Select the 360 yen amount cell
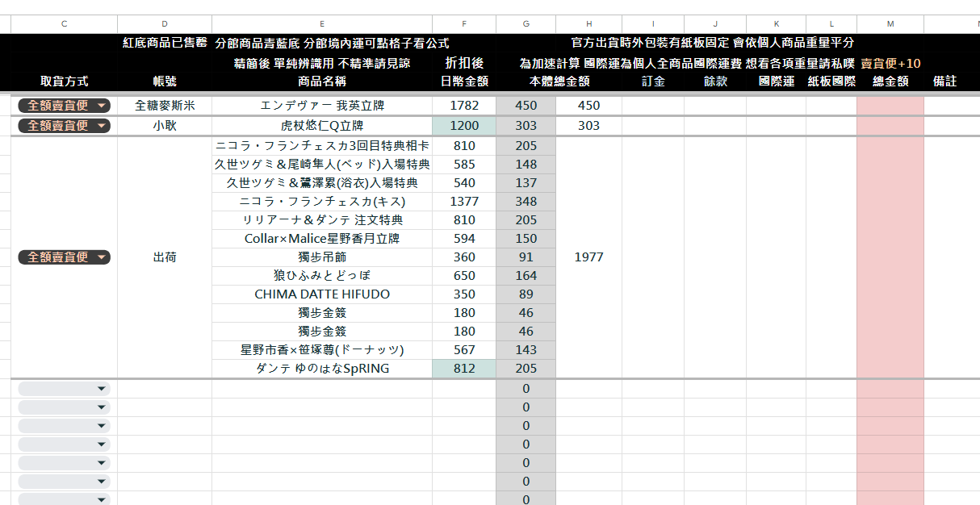The width and height of the screenshot is (980, 505). [464, 257]
